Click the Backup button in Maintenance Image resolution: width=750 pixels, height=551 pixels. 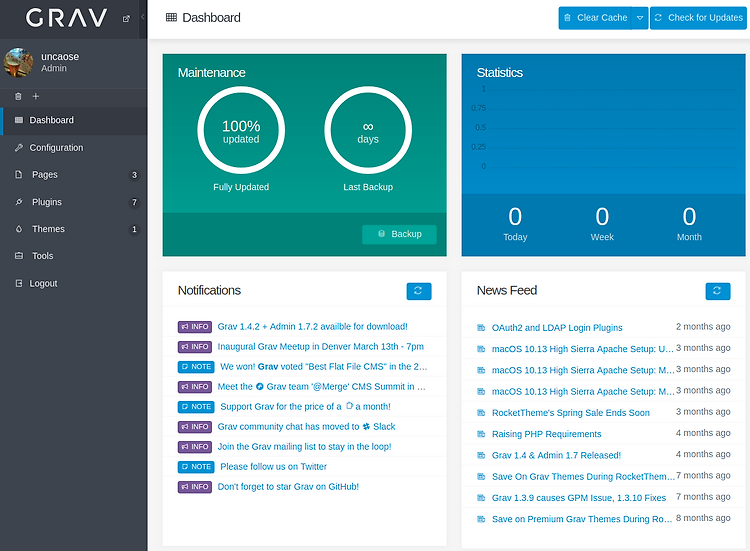pos(399,234)
